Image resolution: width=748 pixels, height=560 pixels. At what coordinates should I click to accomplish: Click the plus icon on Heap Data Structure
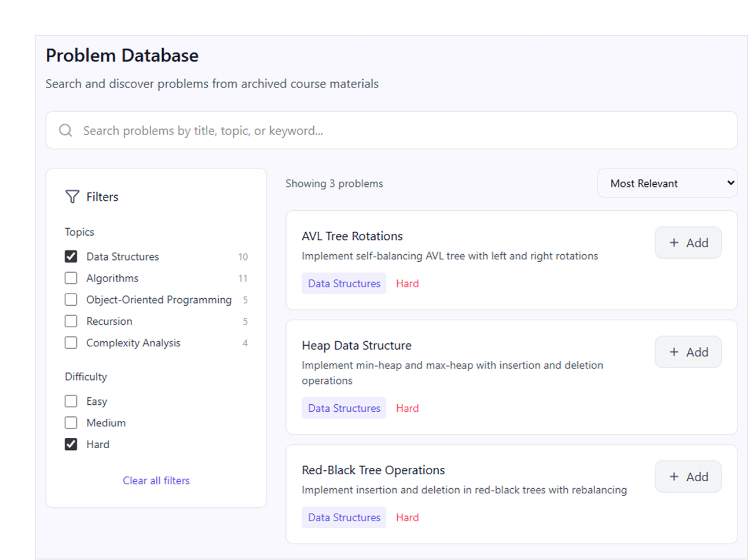[x=674, y=352]
